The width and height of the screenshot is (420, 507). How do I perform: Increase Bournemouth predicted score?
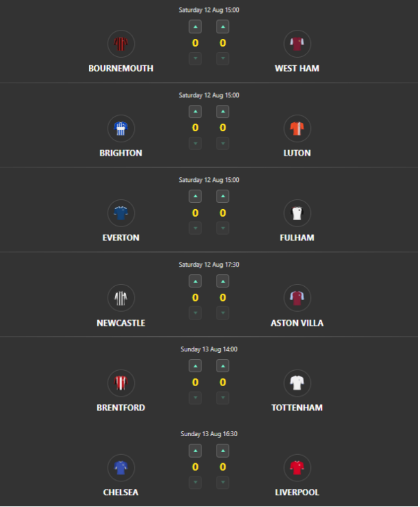click(195, 27)
